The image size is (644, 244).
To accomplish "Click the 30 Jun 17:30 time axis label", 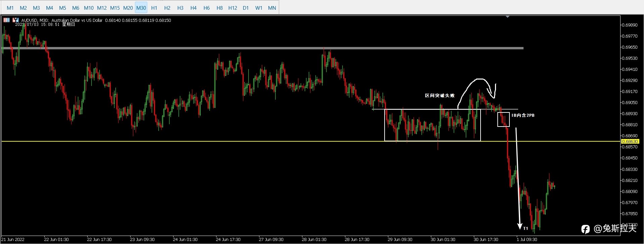I will pyautogui.click(x=486, y=239).
